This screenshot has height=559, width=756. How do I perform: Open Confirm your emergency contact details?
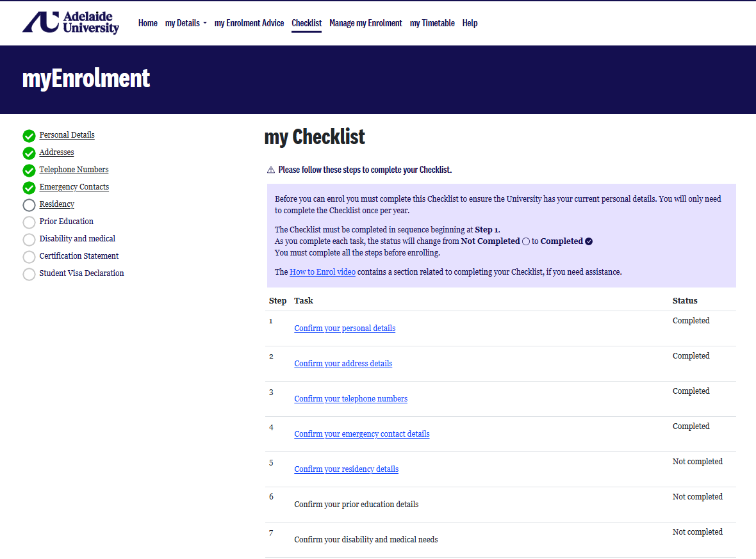[361, 434]
